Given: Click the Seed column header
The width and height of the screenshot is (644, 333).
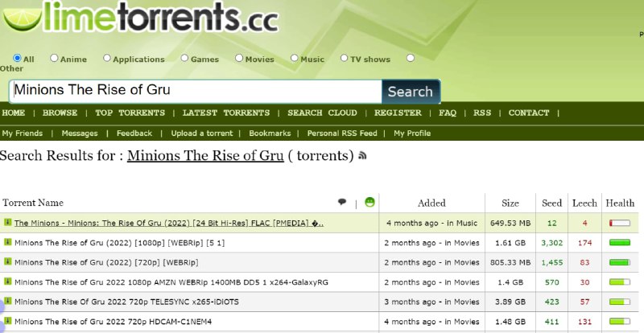Looking at the screenshot, I should [551, 203].
